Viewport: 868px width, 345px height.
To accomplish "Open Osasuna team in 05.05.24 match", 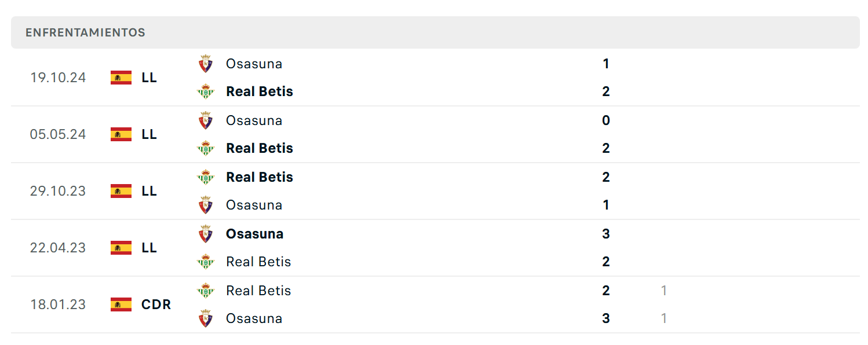I will tap(254, 120).
